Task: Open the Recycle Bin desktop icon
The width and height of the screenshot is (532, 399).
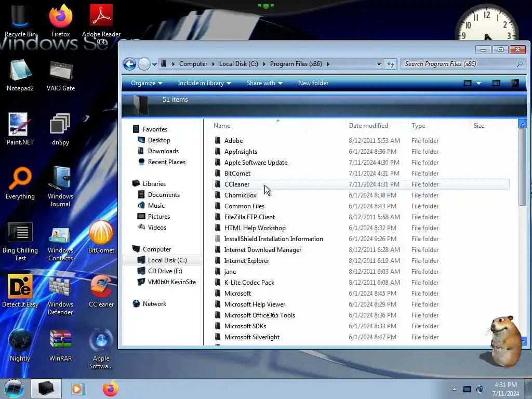Action: click(20, 21)
